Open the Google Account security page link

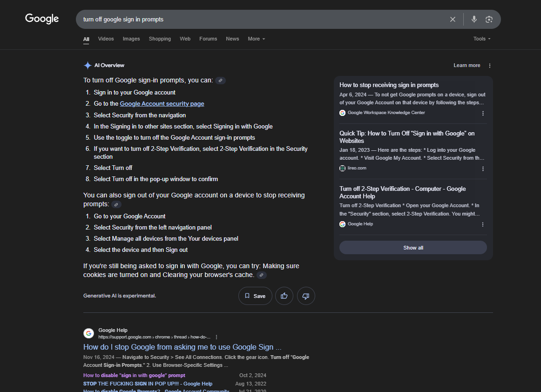point(162,104)
